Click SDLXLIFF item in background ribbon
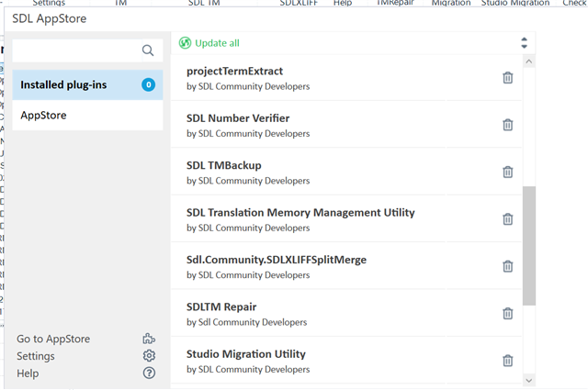The height and width of the screenshot is (390, 588). pos(299,3)
